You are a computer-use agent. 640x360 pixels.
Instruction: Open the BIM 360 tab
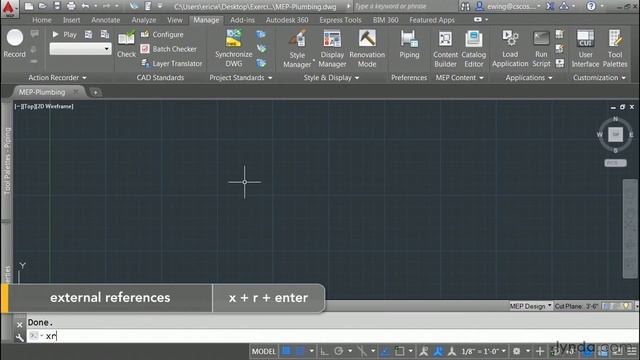(x=385, y=20)
